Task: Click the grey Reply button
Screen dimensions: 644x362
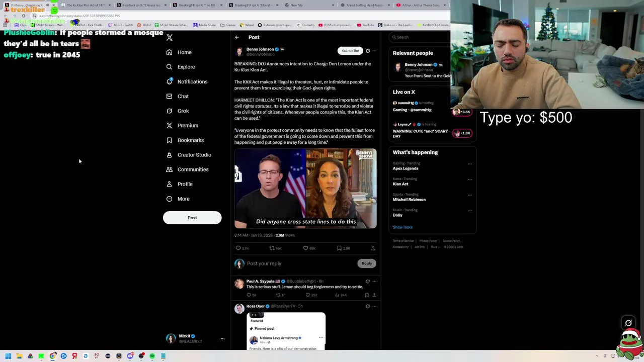Action: 367,263
